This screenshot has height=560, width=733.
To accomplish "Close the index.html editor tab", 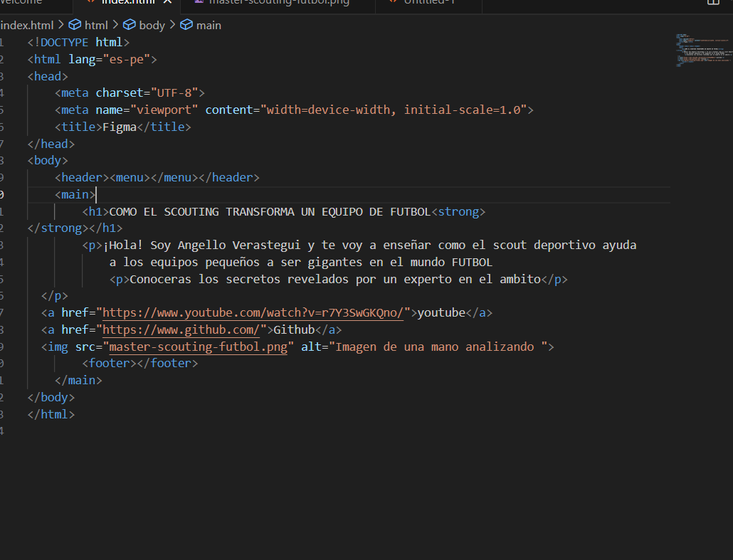I will point(167,2).
